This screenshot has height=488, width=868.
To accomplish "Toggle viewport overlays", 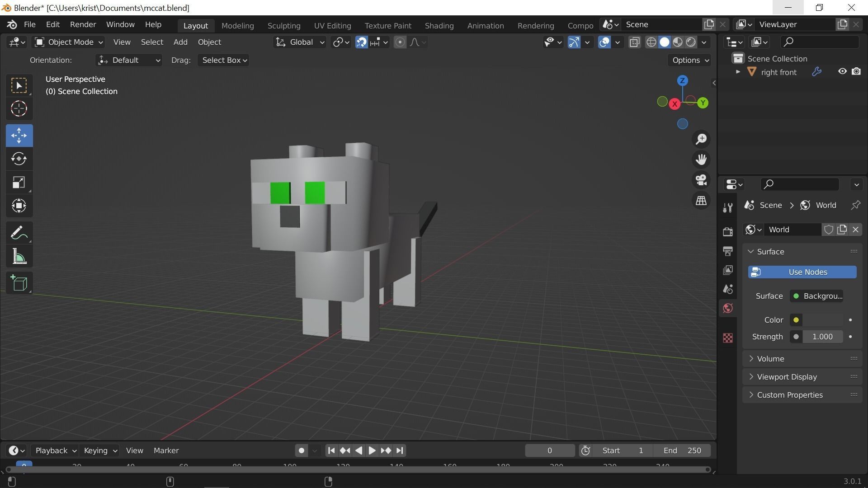I will point(604,42).
